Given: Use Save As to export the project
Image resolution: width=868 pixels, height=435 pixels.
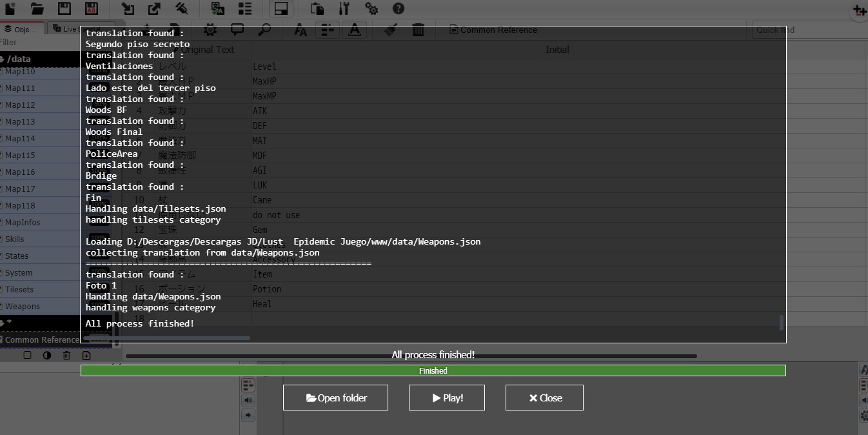Looking at the screenshot, I should point(92,9).
